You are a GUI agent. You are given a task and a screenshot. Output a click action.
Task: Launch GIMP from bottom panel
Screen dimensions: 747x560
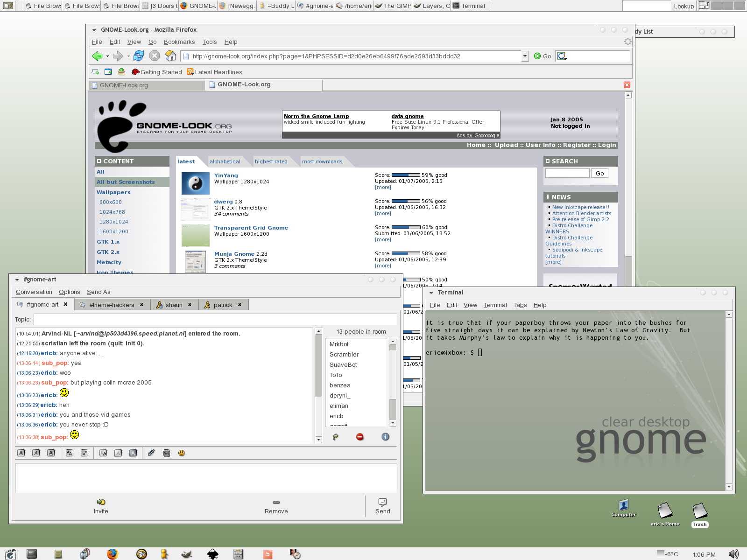pyautogui.click(x=186, y=554)
